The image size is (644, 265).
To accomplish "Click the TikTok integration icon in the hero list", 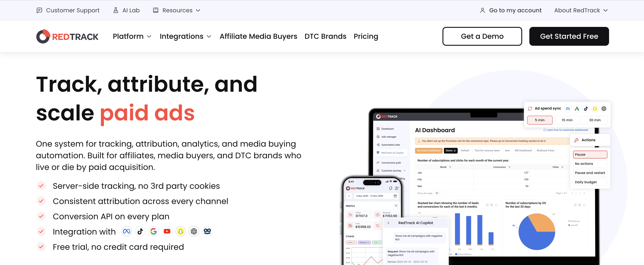I will 140,231.
